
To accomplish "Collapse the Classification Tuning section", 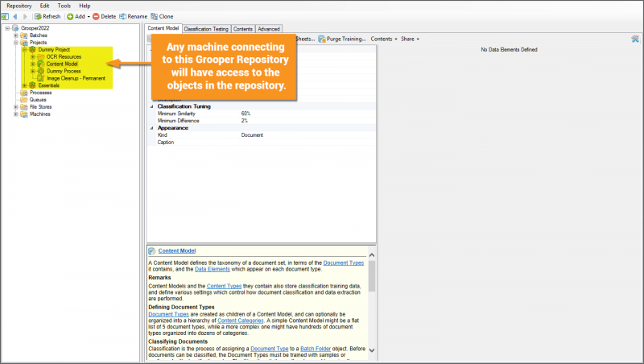I will (151, 106).
